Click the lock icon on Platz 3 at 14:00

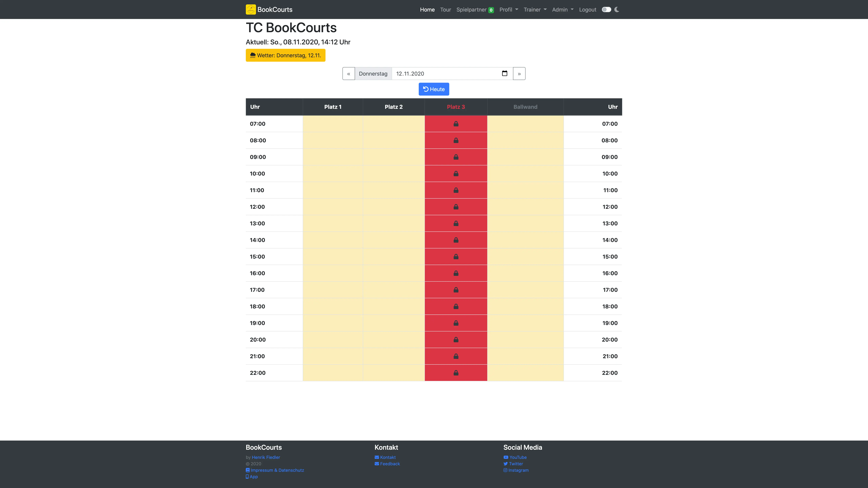[456, 240]
